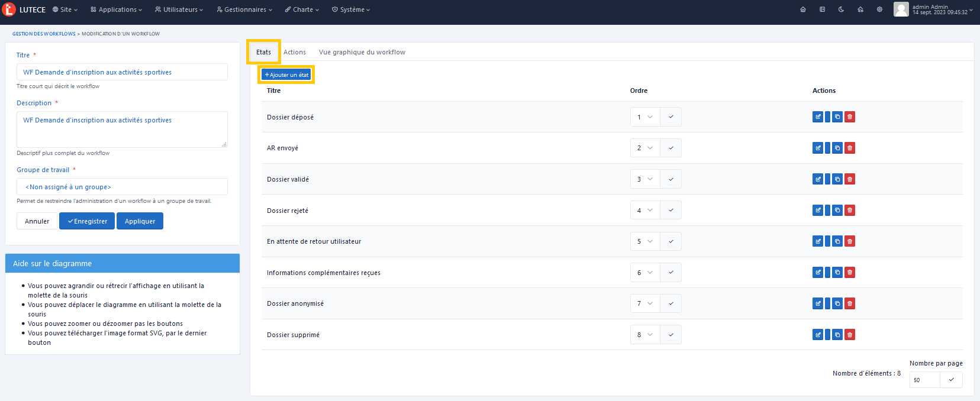Confirm order change for "Dossier validé"

[x=671, y=179]
